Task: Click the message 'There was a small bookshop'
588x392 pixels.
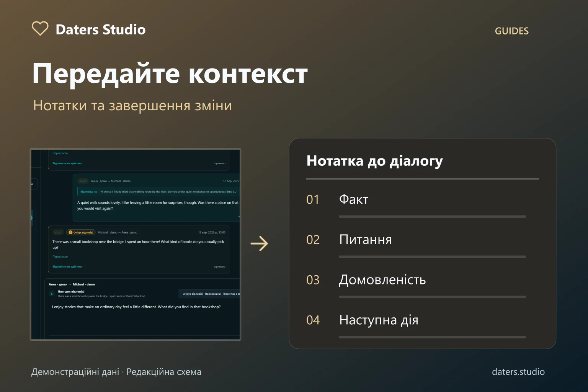Action: [x=138, y=245]
